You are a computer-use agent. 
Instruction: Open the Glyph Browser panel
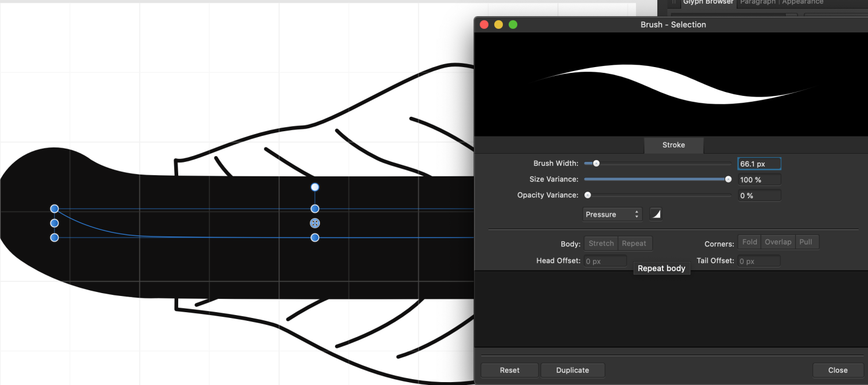pos(707,2)
